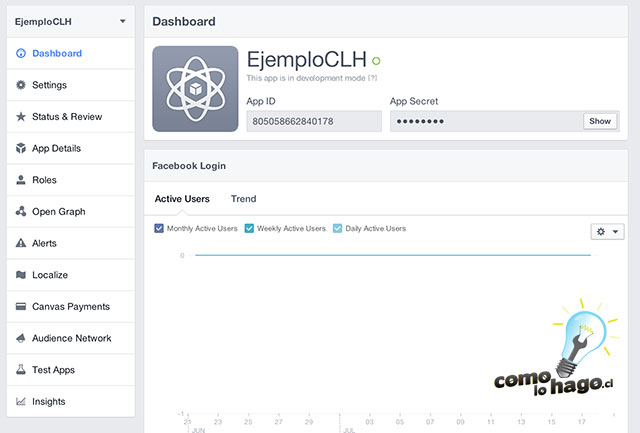
Task: Click the App Details cube icon
Action: click(21, 148)
